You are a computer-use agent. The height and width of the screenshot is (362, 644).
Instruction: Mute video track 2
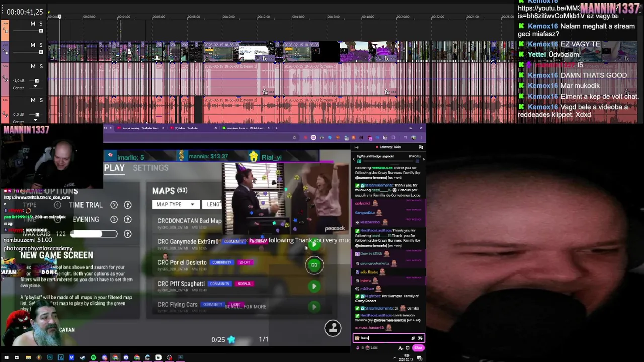click(33, 45)
